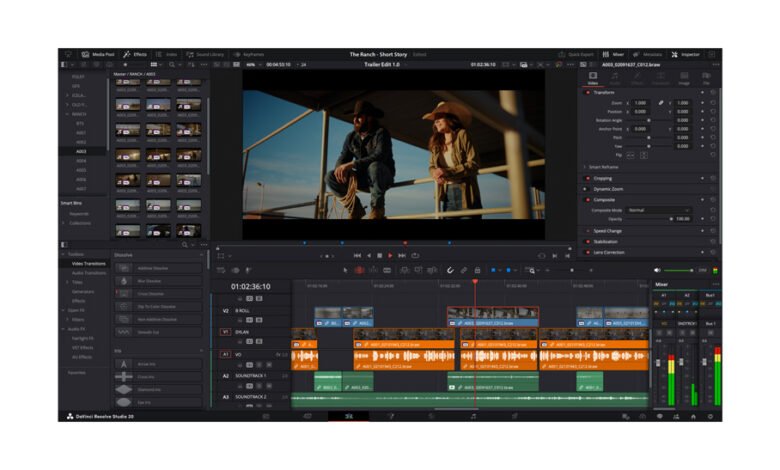Toggle the Inspector panel button
Viewport: 780px width, 470px height.
pyautogui.click(x=685, y=54)
